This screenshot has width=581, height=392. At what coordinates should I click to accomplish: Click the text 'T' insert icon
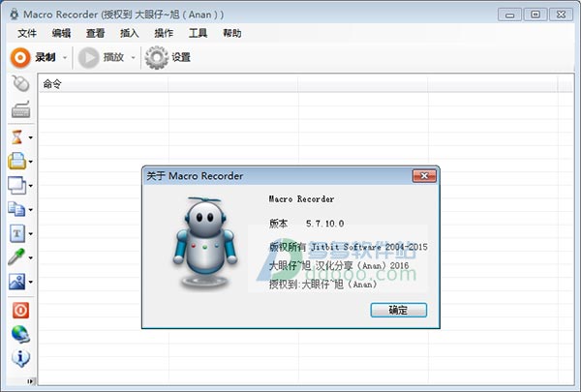[x=16, y=233]
